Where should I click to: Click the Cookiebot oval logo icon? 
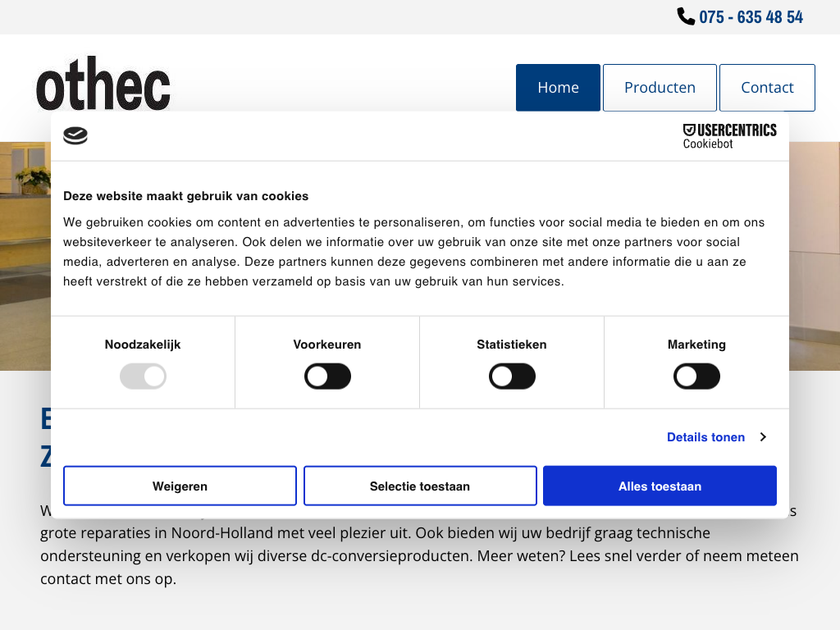tap(75, 136)
